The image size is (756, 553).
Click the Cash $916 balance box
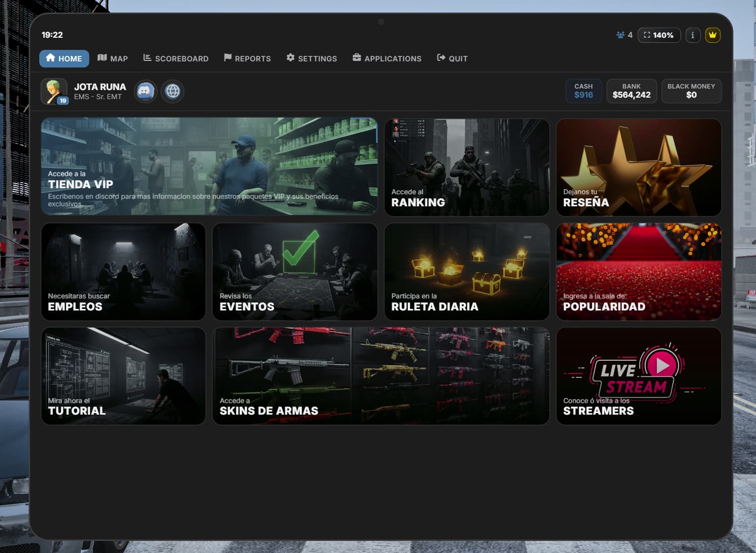(x=584, y=91)
